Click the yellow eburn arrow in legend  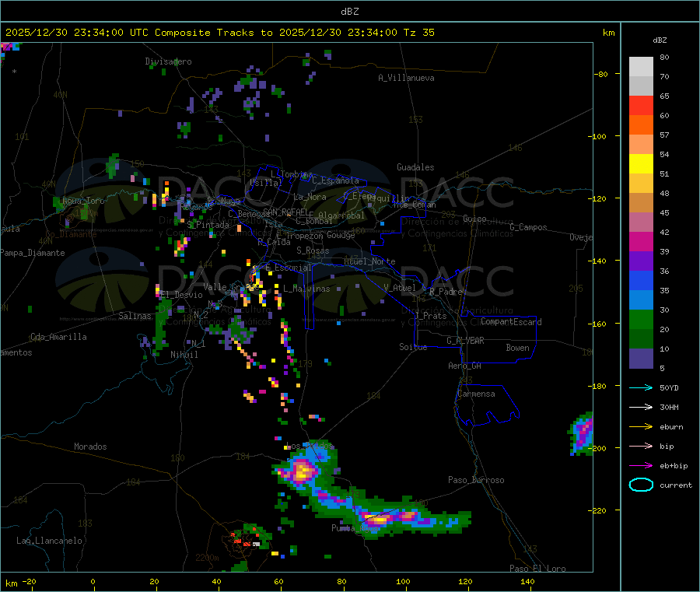coord(641,427)
